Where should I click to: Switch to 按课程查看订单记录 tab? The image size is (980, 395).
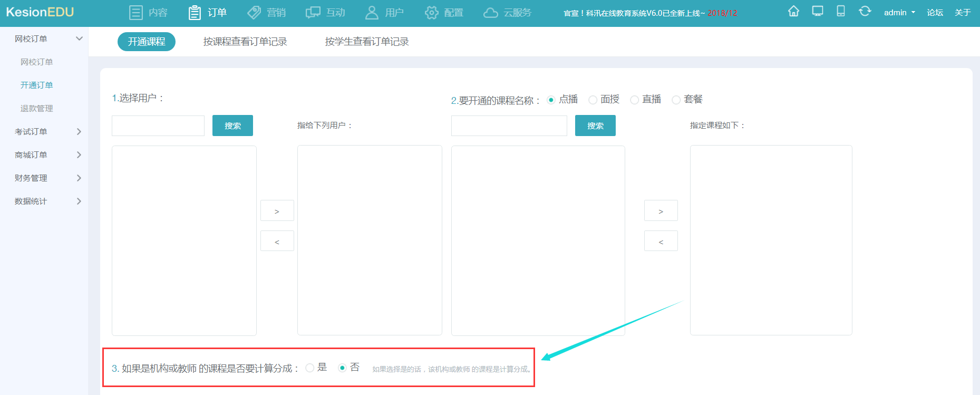[x=245, y=42]
